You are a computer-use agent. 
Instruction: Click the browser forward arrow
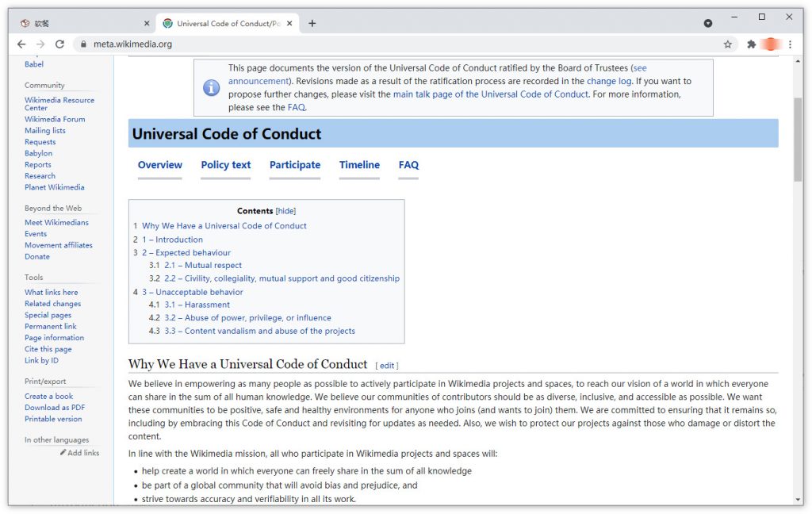point(40,44)
